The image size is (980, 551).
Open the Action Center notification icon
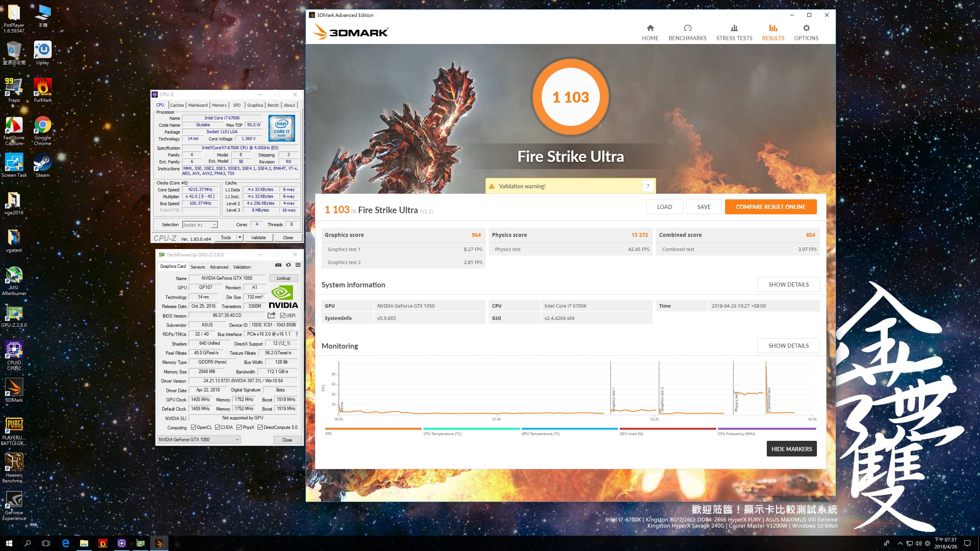click(x=967, y=543)
